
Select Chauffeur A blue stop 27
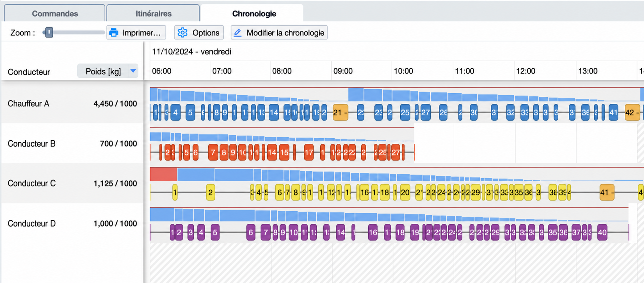click(x=426, y=112)
